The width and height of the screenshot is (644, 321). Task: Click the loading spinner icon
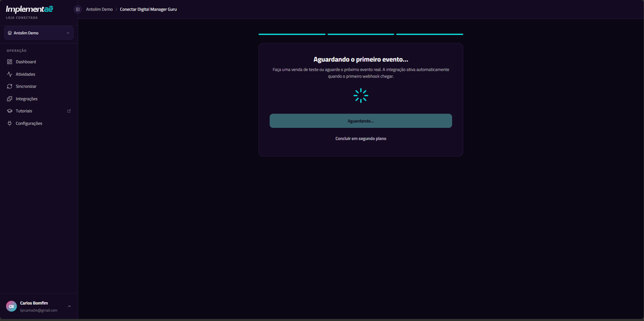pyautogui.click(x=361, y=96)
